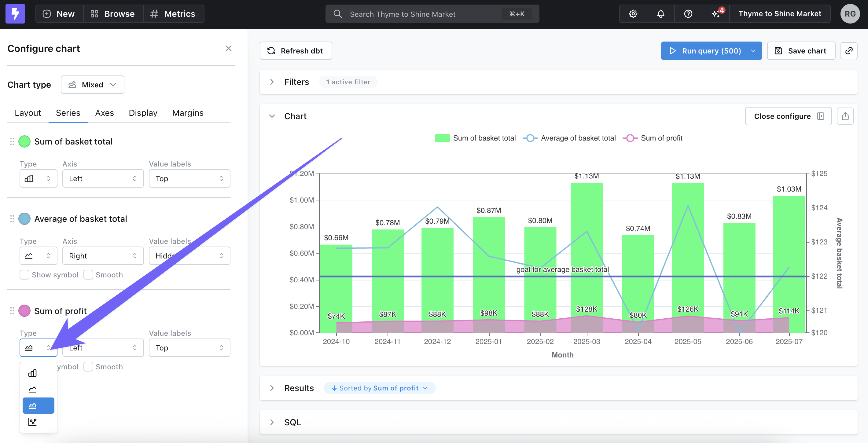Click the pink Sum of profit color swatch
The height and width of the screenshot is (443, 868).
[x=24, y=311]
